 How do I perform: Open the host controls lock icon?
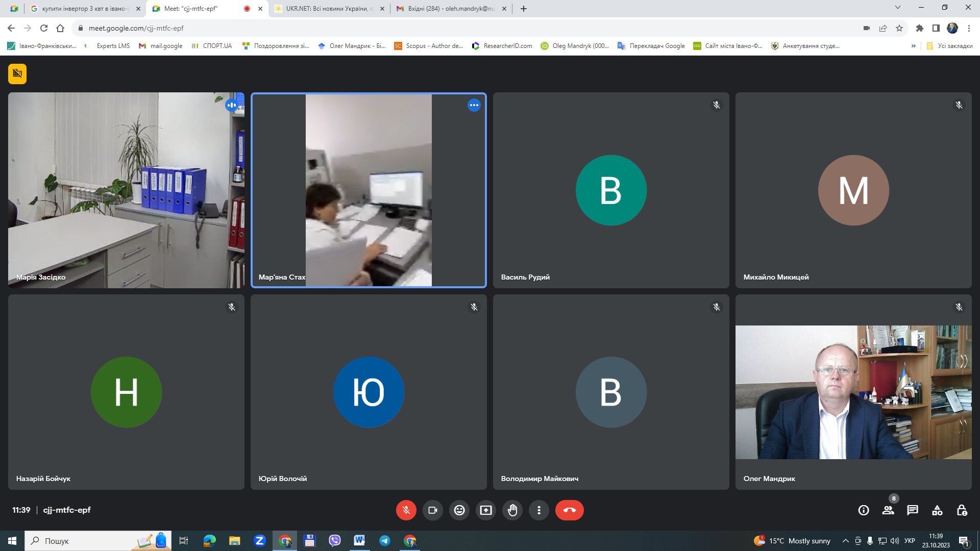point(962,510)
